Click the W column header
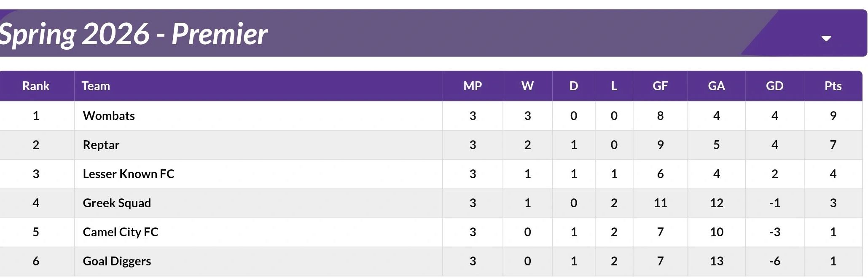 click(527, 86)
